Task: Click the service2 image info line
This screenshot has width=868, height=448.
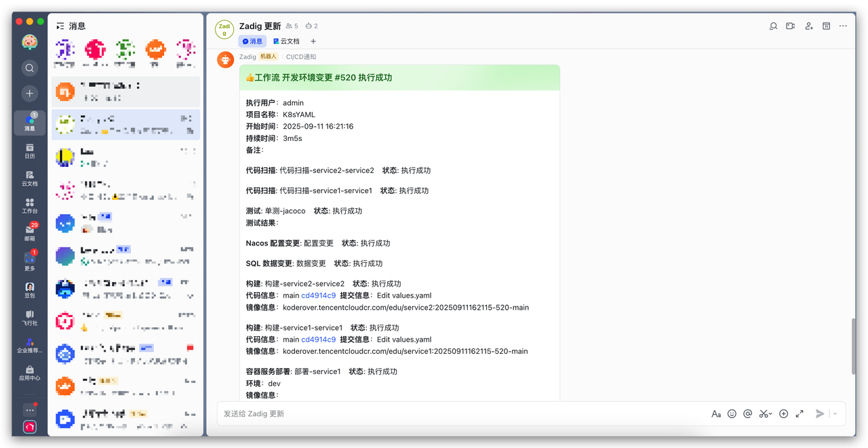Action: [x=387, y=308]
